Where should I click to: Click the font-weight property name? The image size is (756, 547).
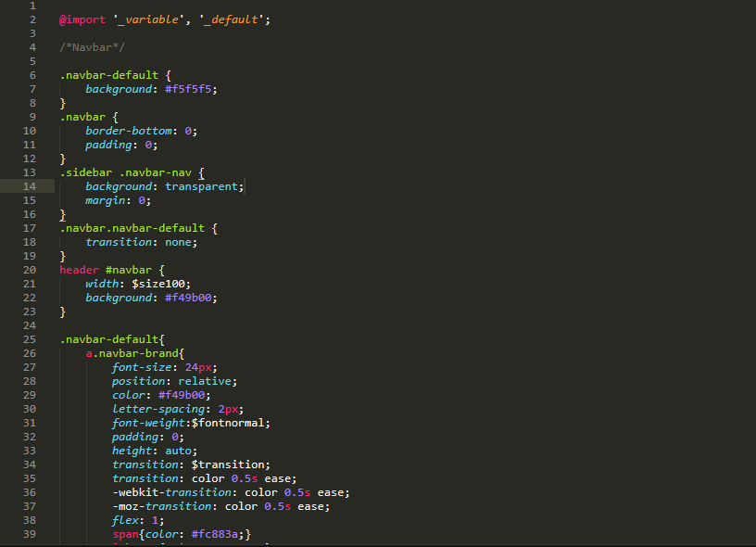(x=148, y=423)
